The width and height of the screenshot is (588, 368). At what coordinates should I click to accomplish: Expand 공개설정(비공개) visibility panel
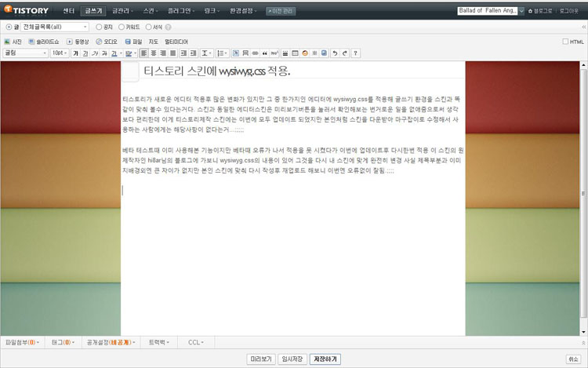tap(111, 342)
